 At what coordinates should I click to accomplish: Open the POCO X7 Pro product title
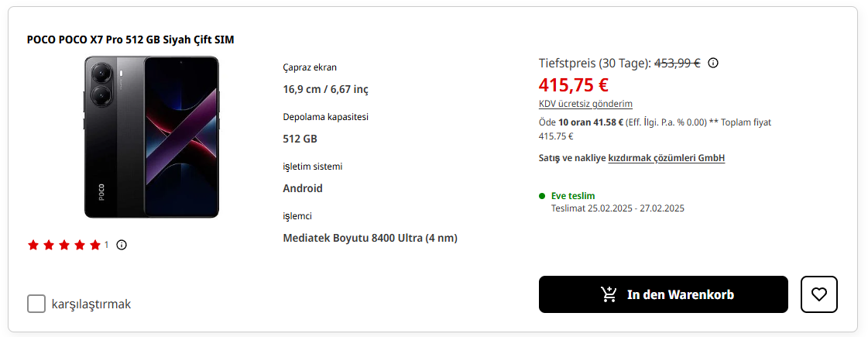click(x=130, y=40)
